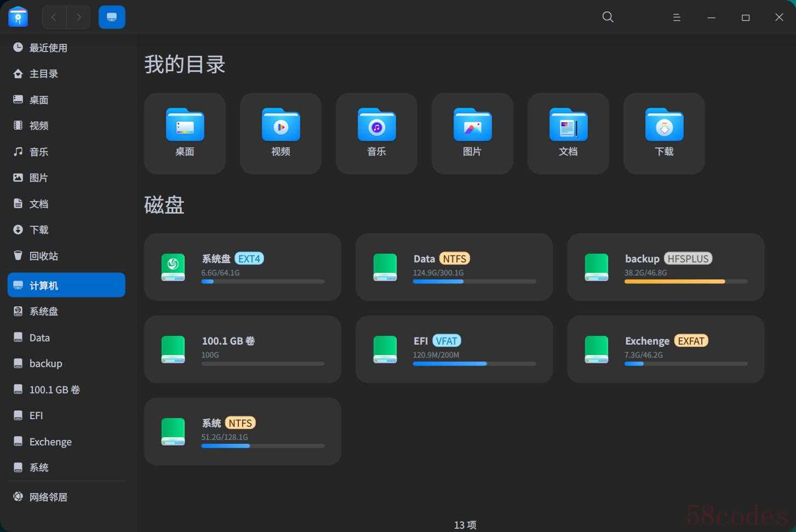Open Exchenge in the sidebar
The height and width of the screenshot is (532, 796).
point(66,442)
